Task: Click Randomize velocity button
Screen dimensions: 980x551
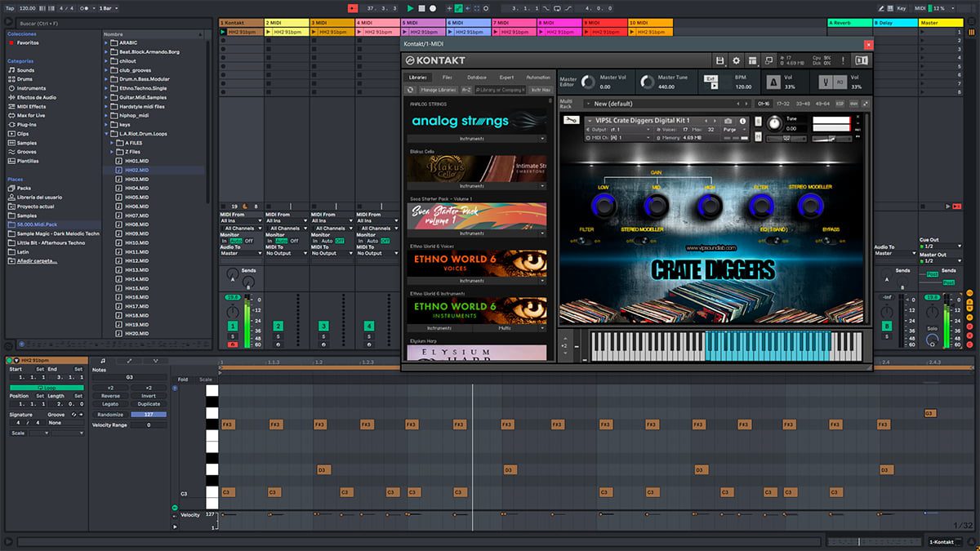Action: [110, 415]
